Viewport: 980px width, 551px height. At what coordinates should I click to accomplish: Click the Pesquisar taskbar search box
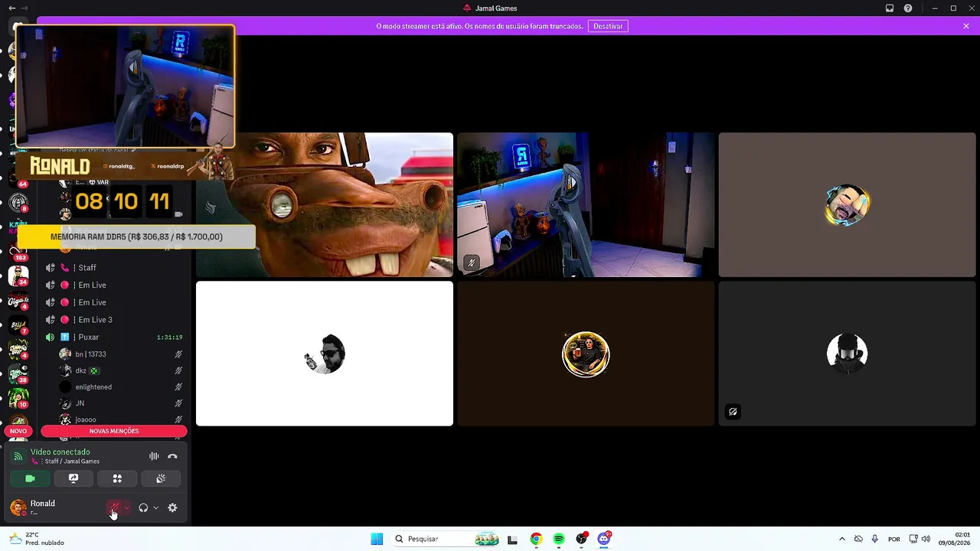446,539
